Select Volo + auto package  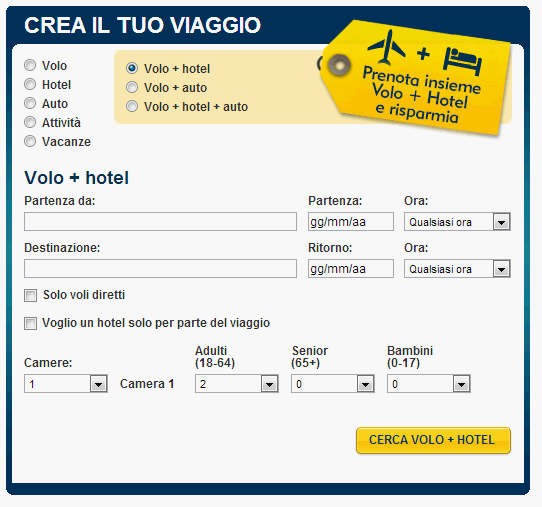[x=132, y=87]
